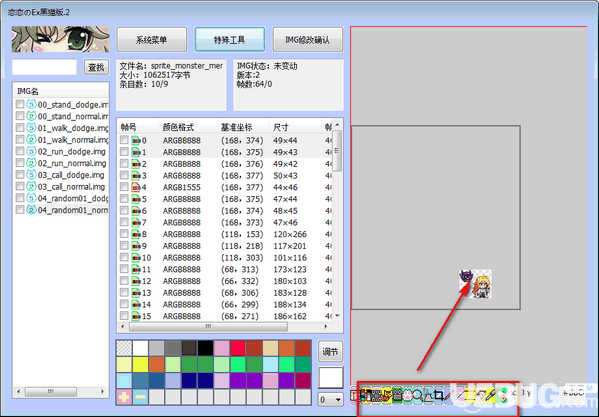Select the 03_call_normal.img row
The height and width of the screenshot is (417, 599).
(62, 187)
